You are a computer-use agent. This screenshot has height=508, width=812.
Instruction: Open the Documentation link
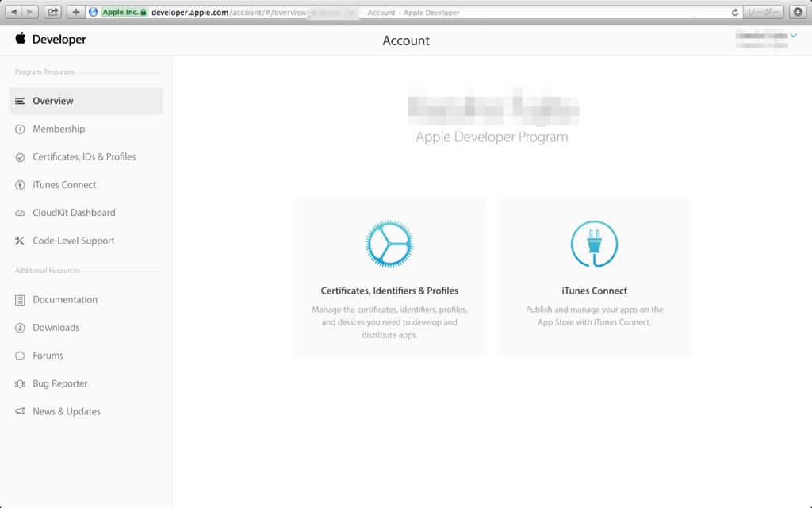(65, 299)
